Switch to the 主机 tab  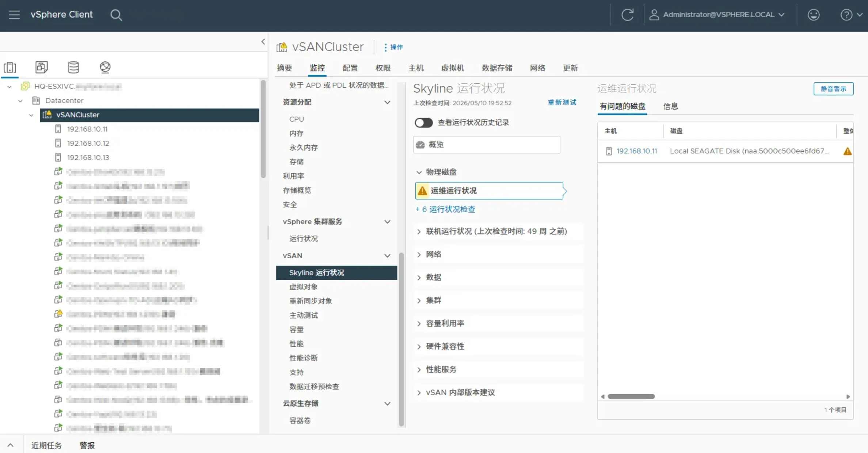pyautogui.click(x=416, y=68)
